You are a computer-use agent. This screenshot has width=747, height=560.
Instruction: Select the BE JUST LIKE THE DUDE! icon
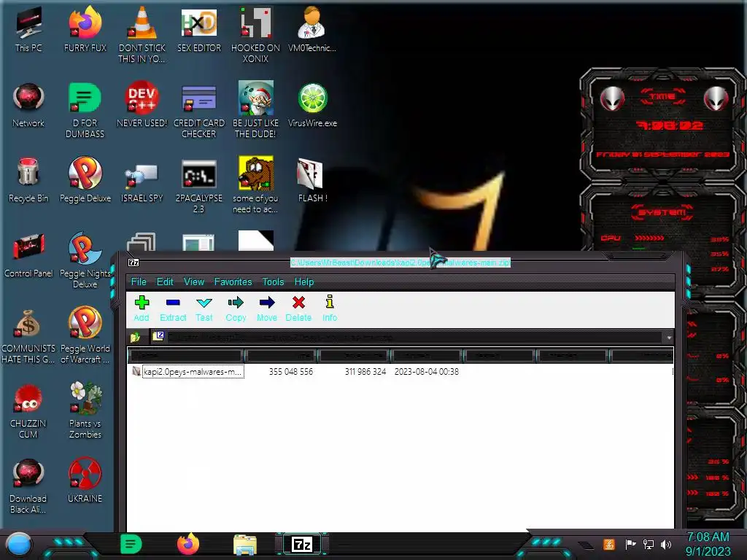click(x=256, y=109)
